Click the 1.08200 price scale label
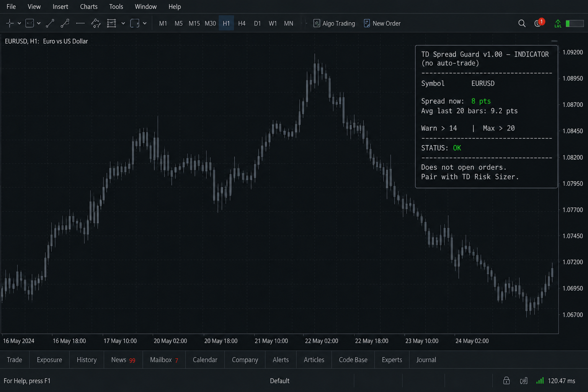The height and width of the screenshot is (392, 588). click(x=573, y=157)
